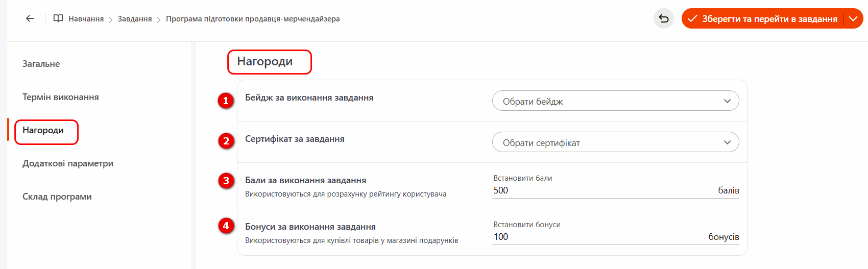Select the Нагороди sidebar item

tap(43, 131)
